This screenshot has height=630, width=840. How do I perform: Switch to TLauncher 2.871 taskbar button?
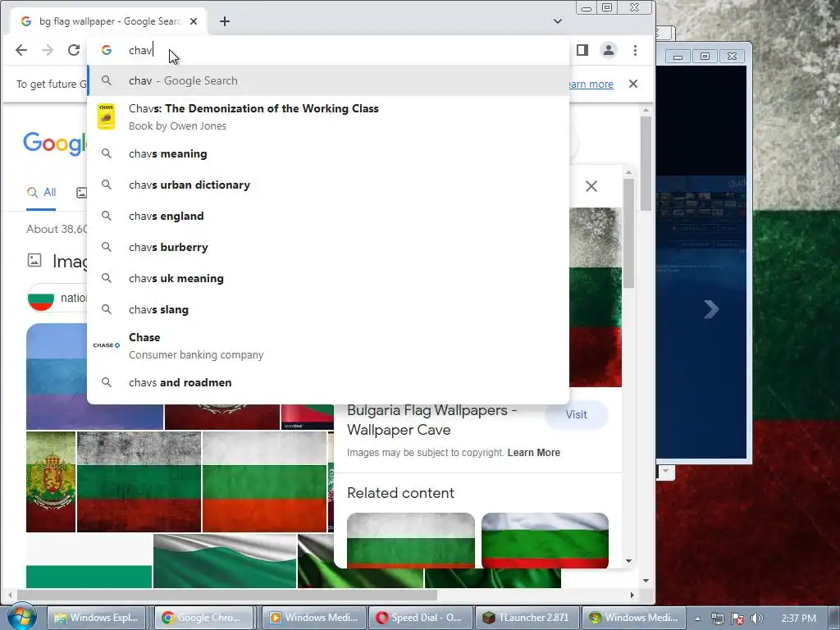click(526, 618)
